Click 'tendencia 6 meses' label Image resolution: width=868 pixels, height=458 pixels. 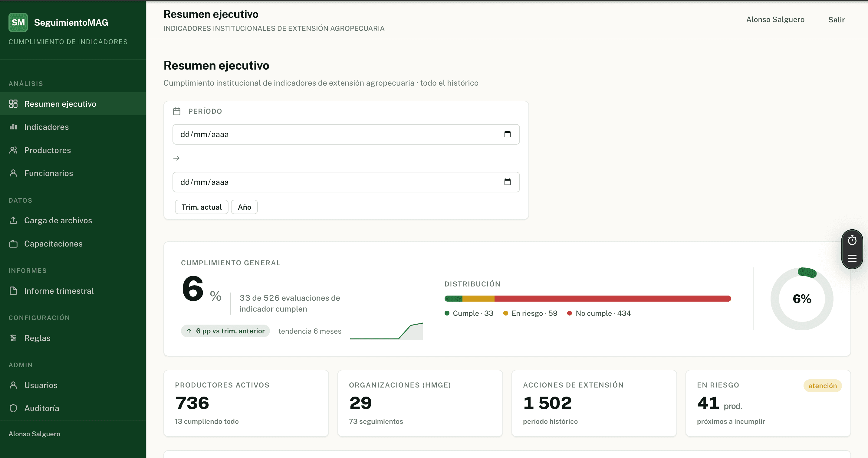[310, 331]
